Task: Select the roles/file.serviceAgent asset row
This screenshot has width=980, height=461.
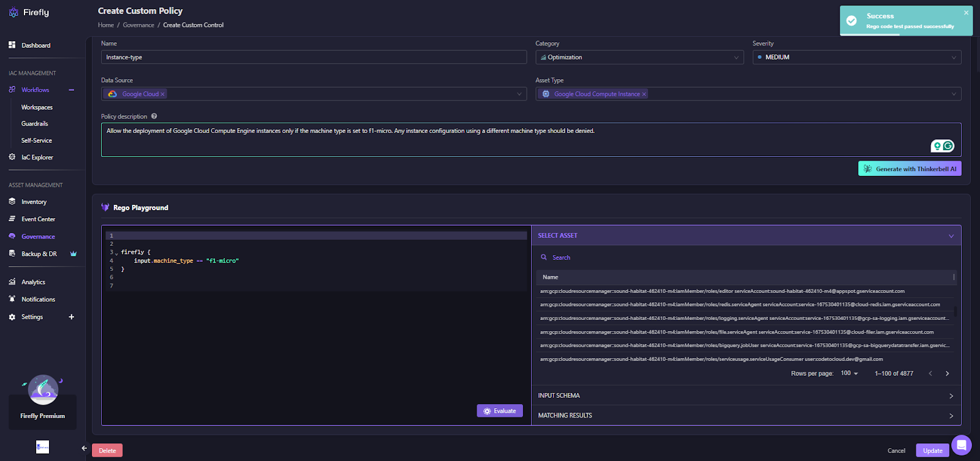Action: pos(746,332)
